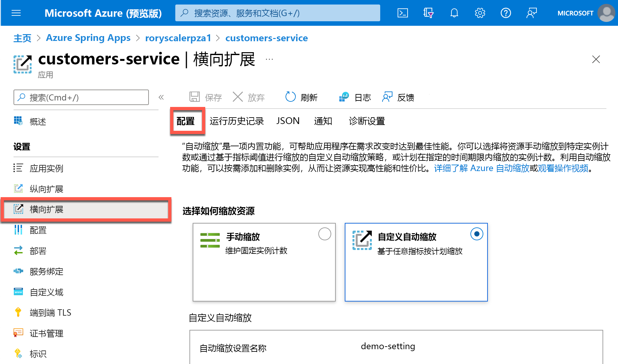This screenshot has height=364, width=618.
Task: Click the 自定义域 www icon
Action: point(18,292)
